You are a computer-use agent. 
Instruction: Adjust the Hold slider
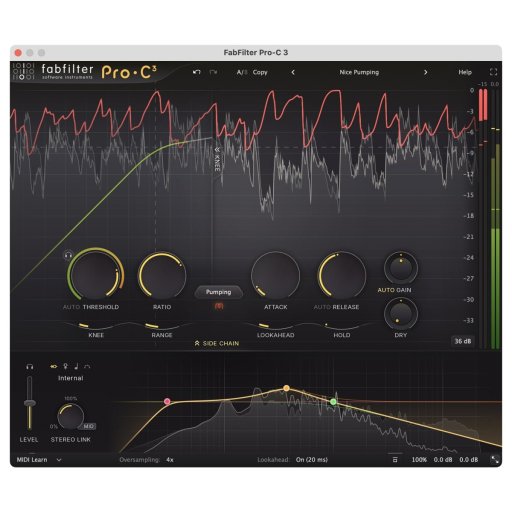[341, 326]
